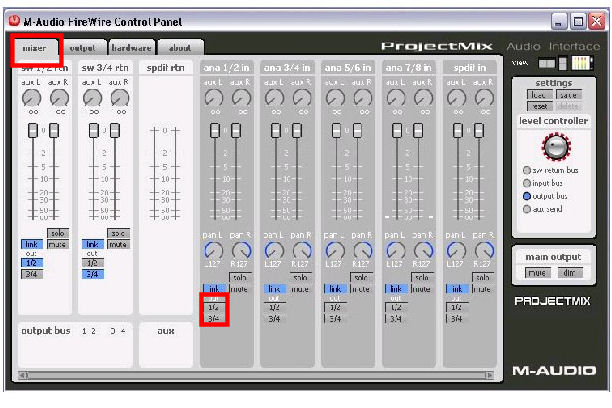This screenshot has width=612, height=408.
Task: Route ana 7/8 in to output 3/4
Action: point(395,319)
